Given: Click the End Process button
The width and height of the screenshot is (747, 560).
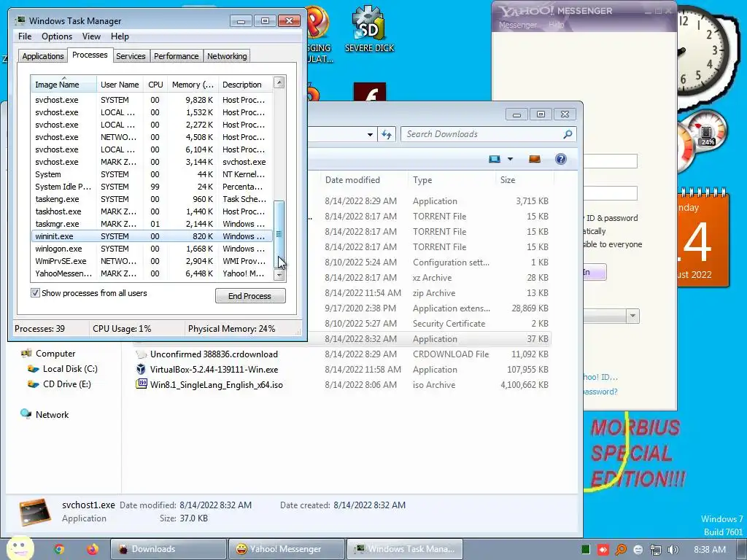Looking at the screenshot, I should 250,296.
